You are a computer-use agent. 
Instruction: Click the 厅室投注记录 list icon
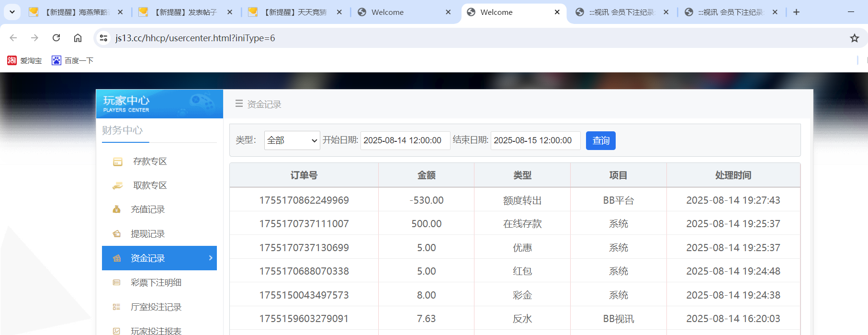[x=116, y=307]
